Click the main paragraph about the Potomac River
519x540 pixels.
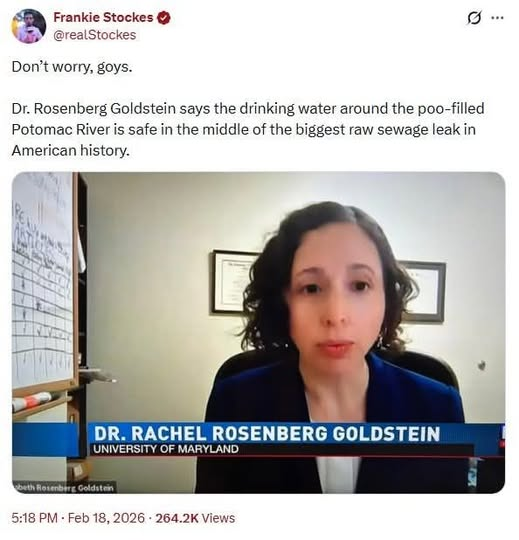[248, 129]
